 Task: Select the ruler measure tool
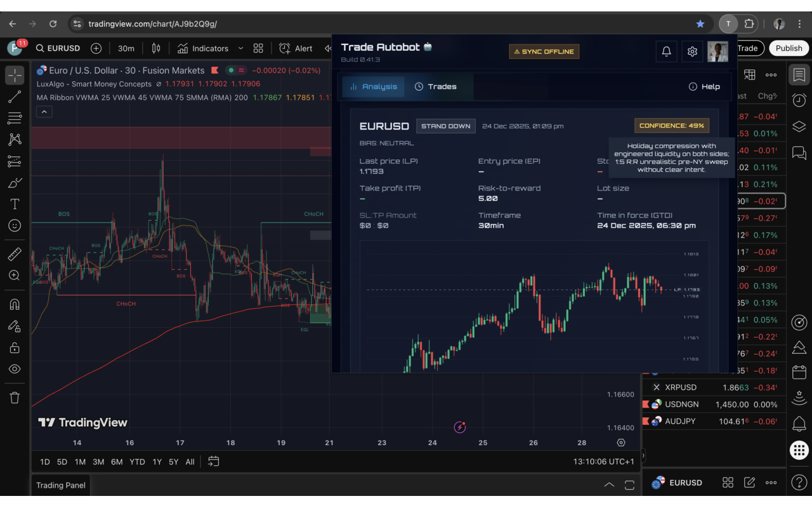click(15, 255)
